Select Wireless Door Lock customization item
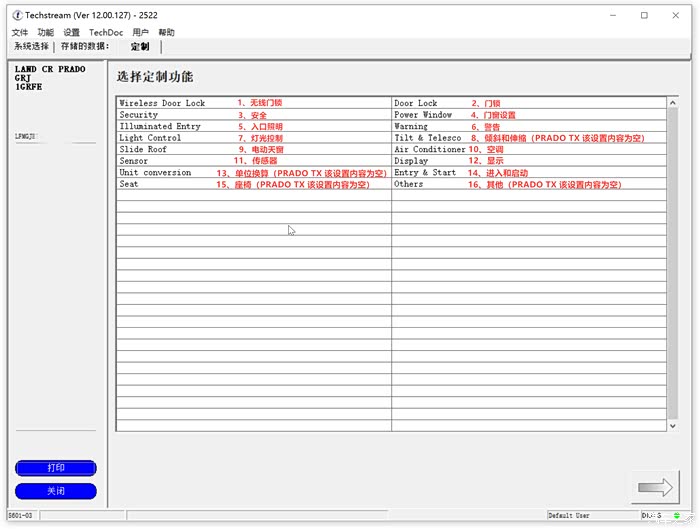This screenshot has width=700, height=529. click(x=162, y=103)
